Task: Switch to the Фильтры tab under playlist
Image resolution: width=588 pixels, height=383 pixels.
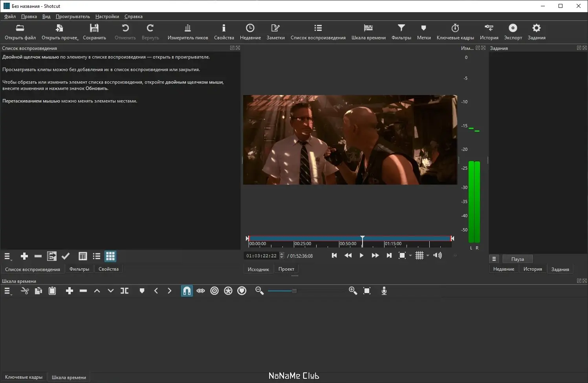Action: click(79, 269)
